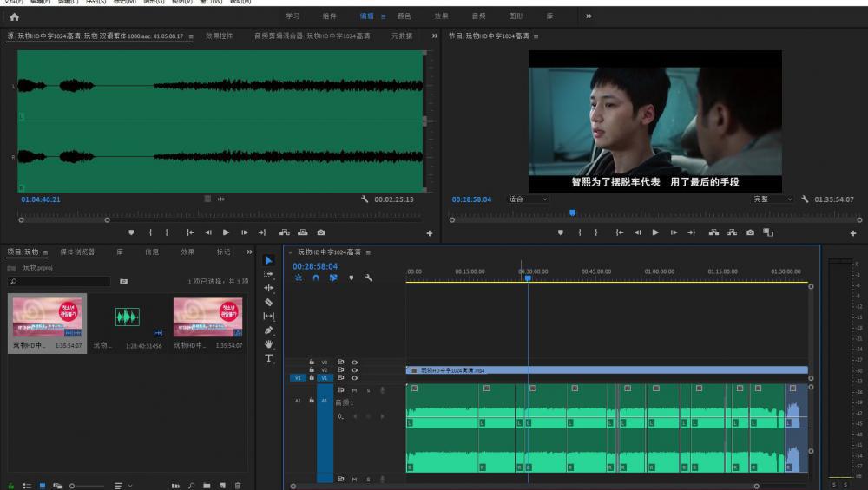Open timeline display settings wrench
Screen dimensions: 868x490
[x=369, y=278]
